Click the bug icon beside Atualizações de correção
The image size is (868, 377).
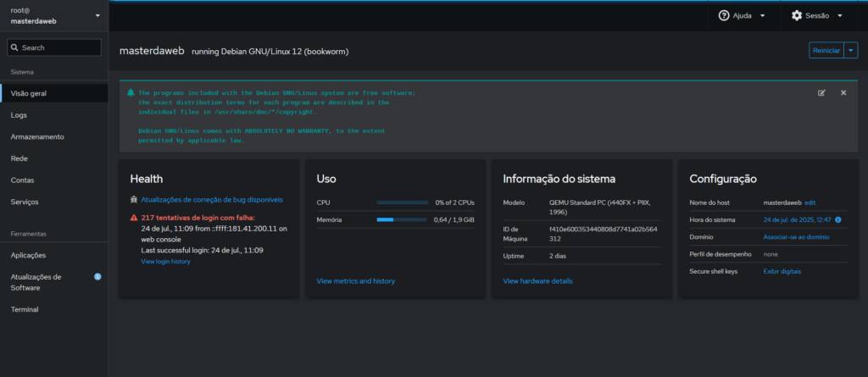[133, 199]
